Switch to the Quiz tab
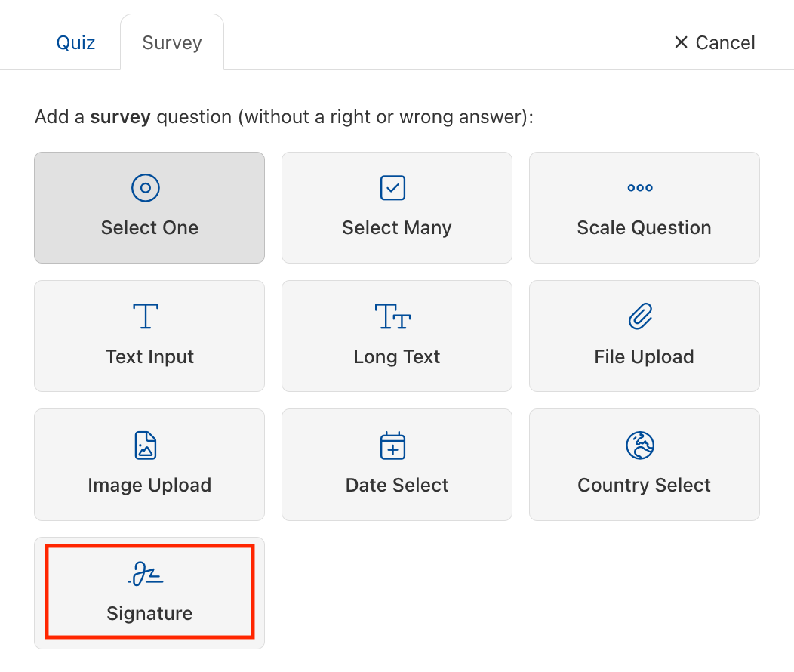The height and width of the screenshot is (672, 794). [75, 42]
